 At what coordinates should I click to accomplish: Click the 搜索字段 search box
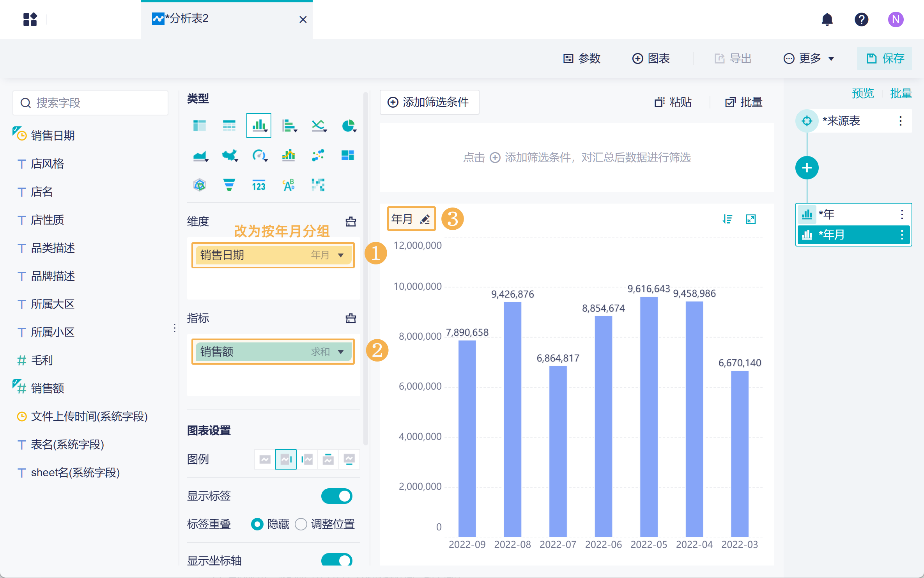[x=90, y=103]
